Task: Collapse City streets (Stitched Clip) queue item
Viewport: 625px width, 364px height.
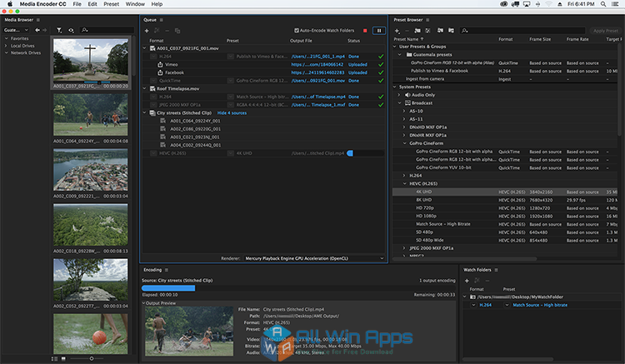Action: click(x=145, y=112)
